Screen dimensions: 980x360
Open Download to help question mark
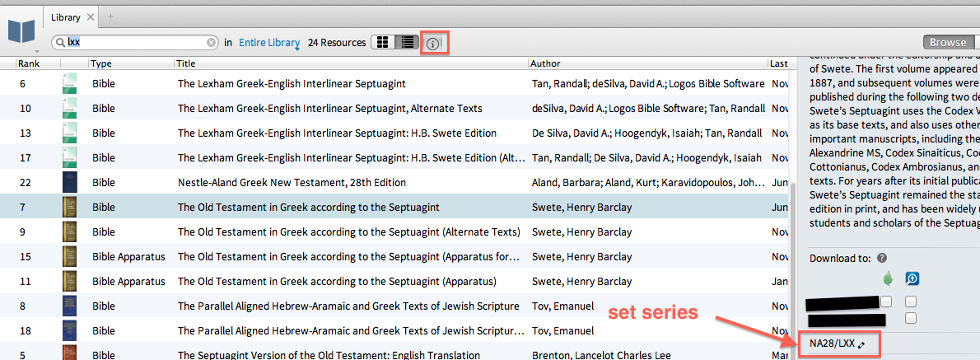tap(882, 258)
